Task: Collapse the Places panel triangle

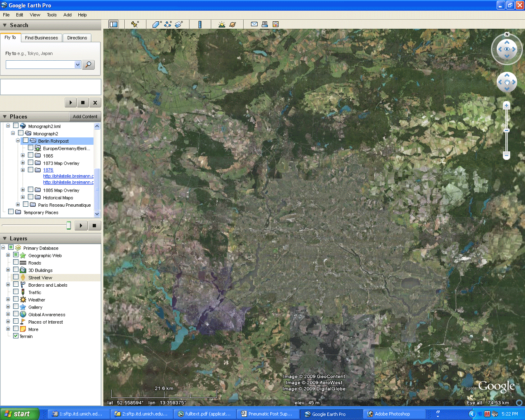Action: 5,117
